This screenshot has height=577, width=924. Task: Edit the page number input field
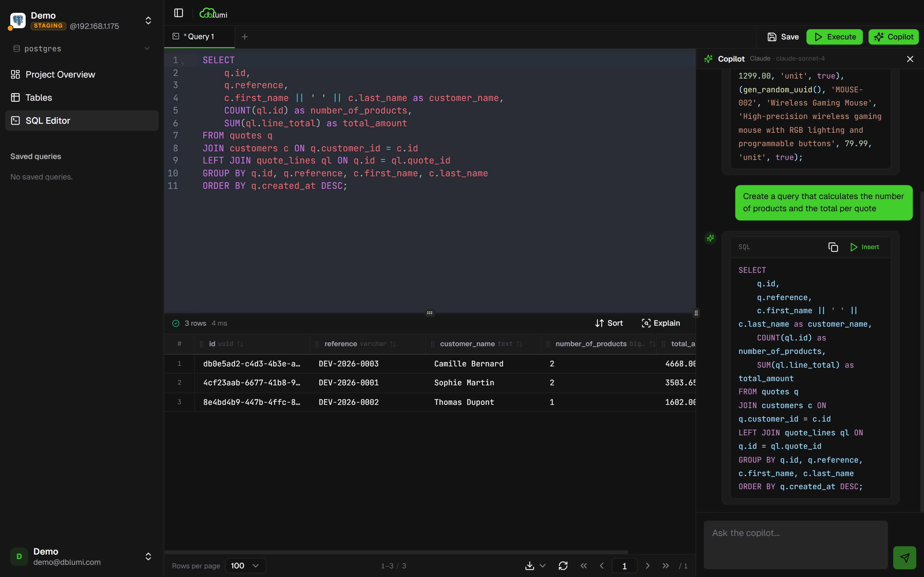(x=624, y=566)
